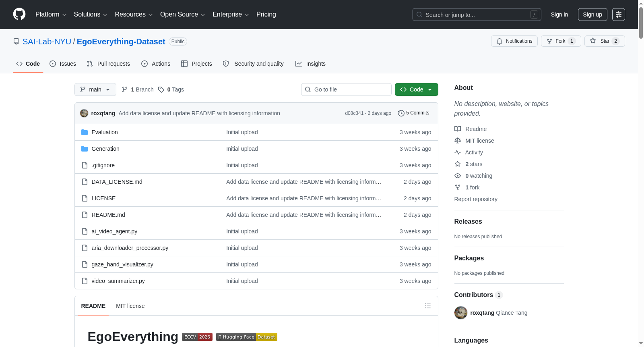This screenshot has height=347, width=644.
Task: Click the scales icon beside MIT license
Action: pos(458,141)
